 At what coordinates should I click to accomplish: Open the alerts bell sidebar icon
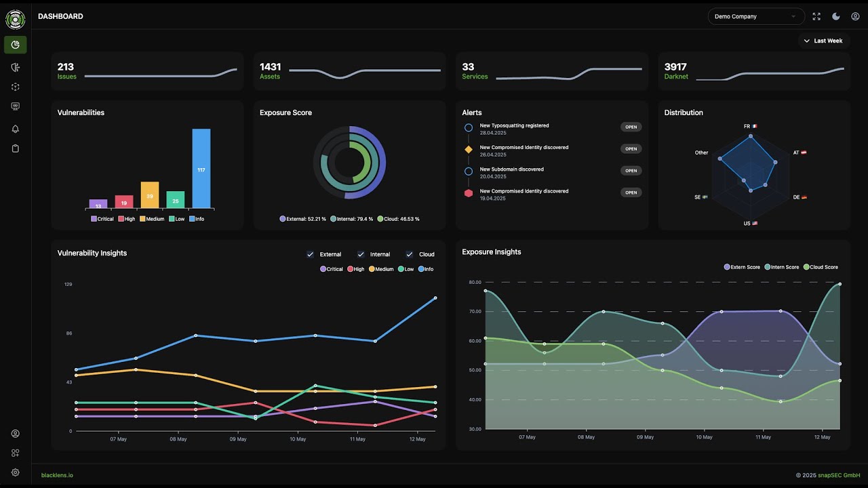[x=16, y=129]
